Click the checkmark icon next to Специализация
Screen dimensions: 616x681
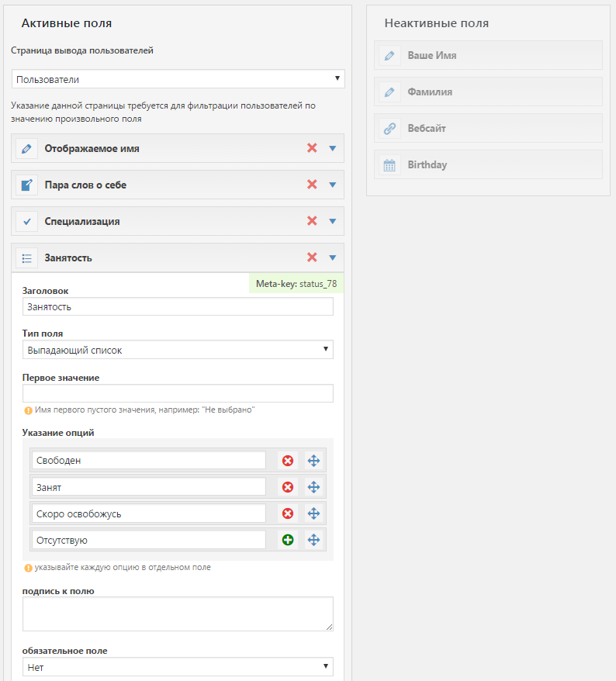click(x=26, y=222)
